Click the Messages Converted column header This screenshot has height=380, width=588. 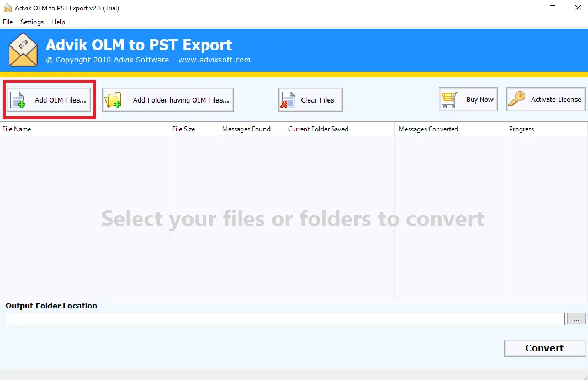[428, 129]
